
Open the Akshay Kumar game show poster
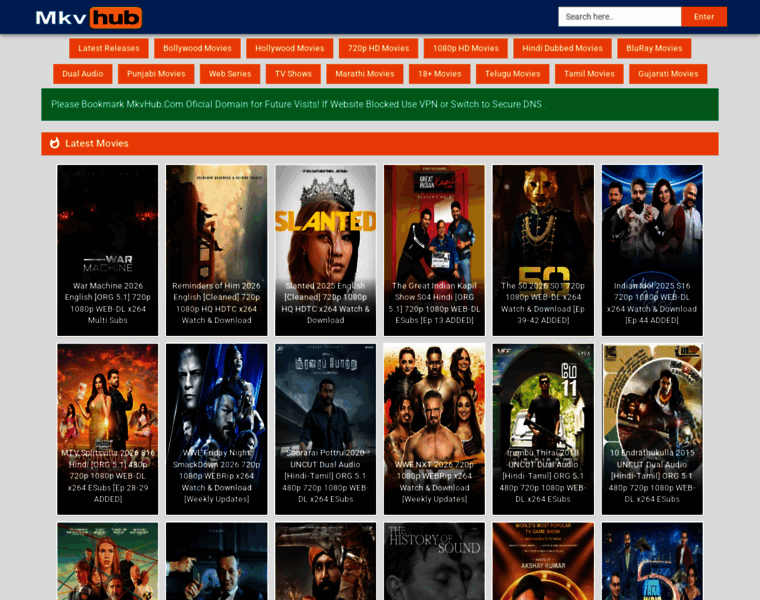pyautogui.click(x=543, y=561)
